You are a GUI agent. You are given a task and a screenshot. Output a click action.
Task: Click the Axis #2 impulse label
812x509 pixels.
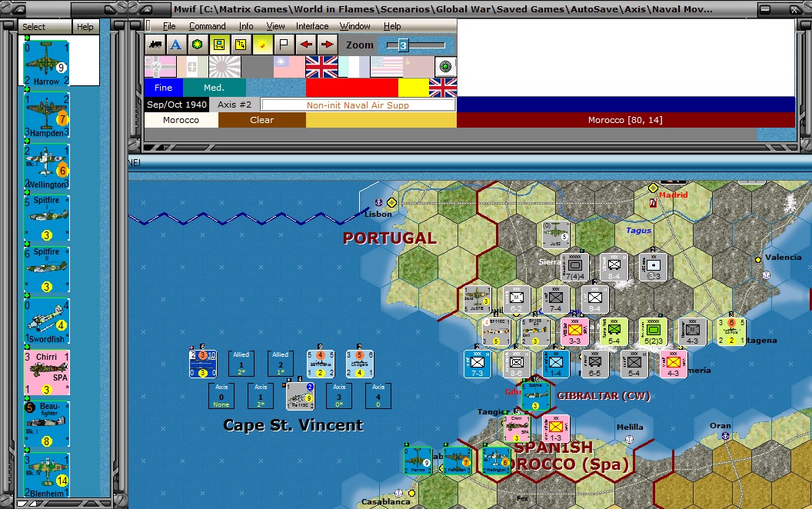(x=234, y=105)
